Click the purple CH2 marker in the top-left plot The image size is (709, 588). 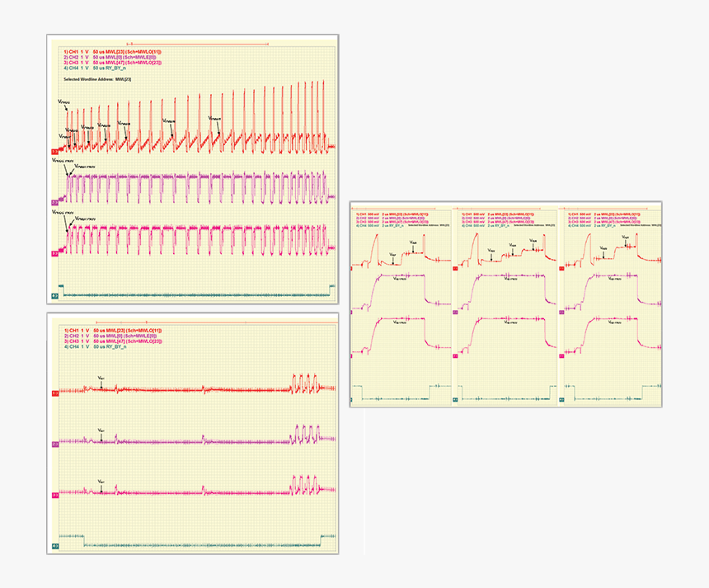point(54,202)
